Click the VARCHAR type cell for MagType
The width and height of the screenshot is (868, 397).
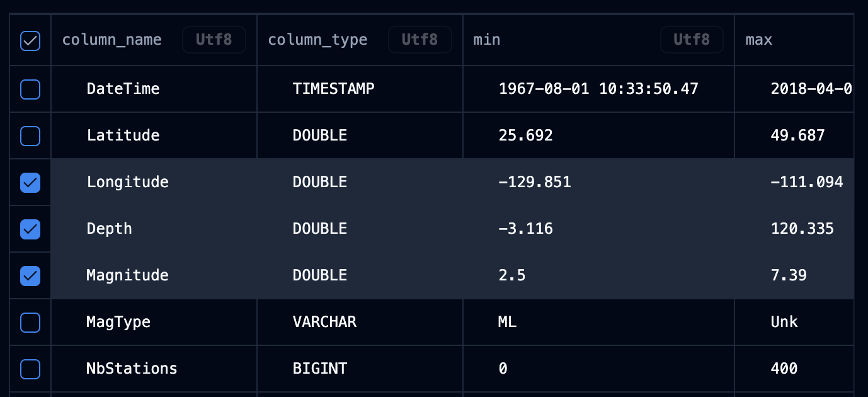324,322
